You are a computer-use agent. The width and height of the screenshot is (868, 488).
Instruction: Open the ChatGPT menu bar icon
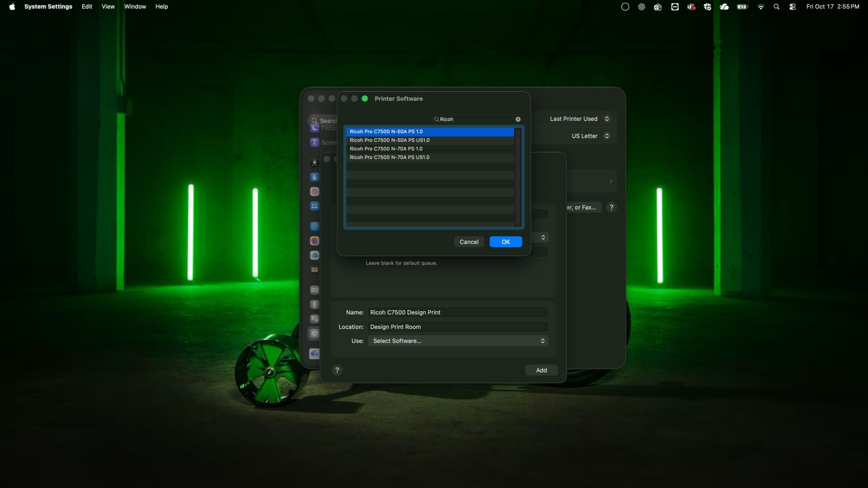click(x=642, y=7)
